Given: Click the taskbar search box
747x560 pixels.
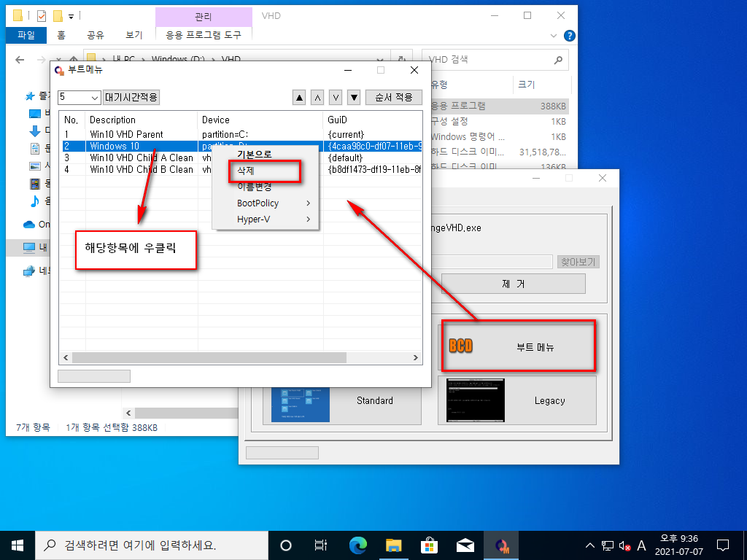Looking at the screenshot, I should (x=152, y=545).
